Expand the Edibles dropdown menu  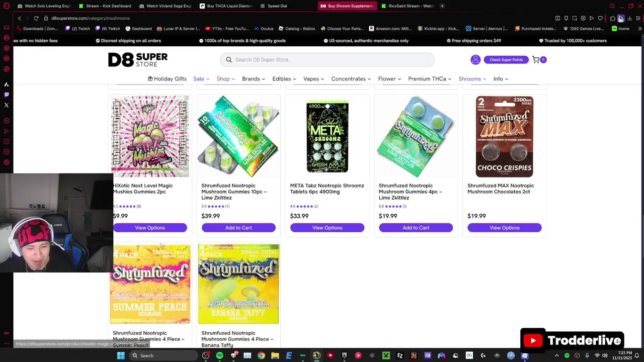coord(284,79)
